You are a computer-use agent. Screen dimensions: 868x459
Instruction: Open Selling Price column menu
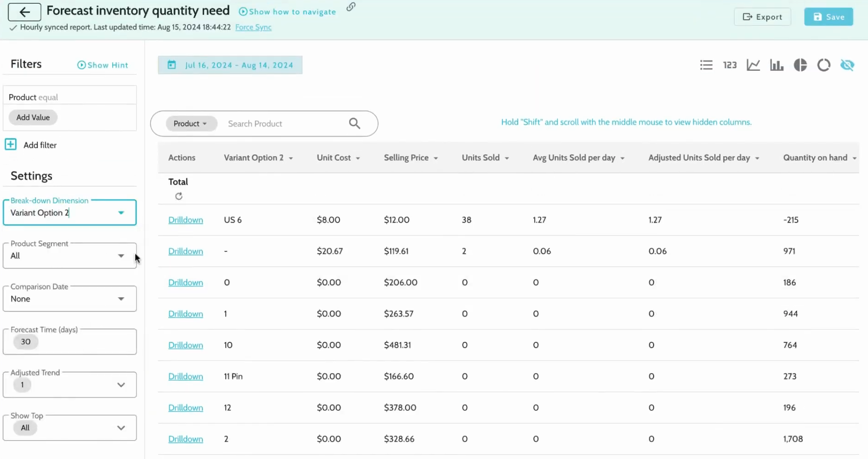(x=435, y=158)
